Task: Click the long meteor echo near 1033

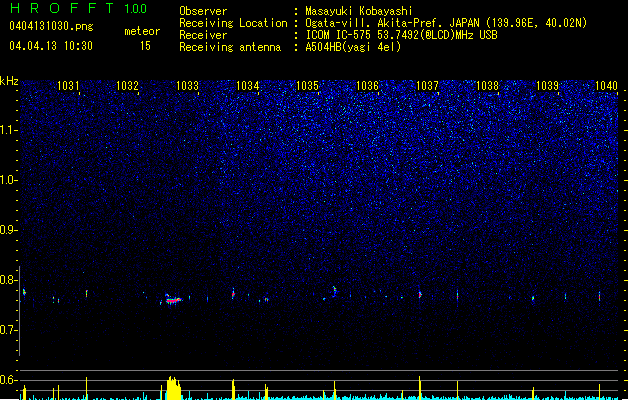Action: [x=173, y=299]
